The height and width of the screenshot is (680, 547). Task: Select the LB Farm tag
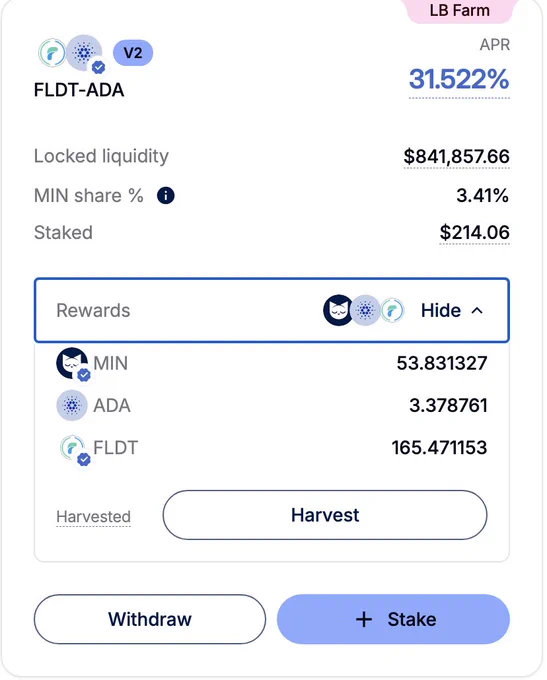tap(460, 10)
